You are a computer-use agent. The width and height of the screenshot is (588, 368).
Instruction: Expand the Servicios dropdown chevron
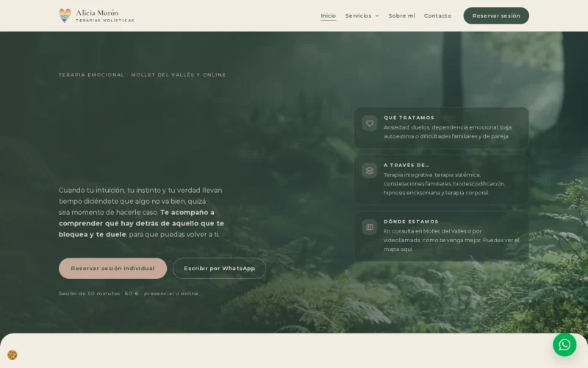point(377,15)
